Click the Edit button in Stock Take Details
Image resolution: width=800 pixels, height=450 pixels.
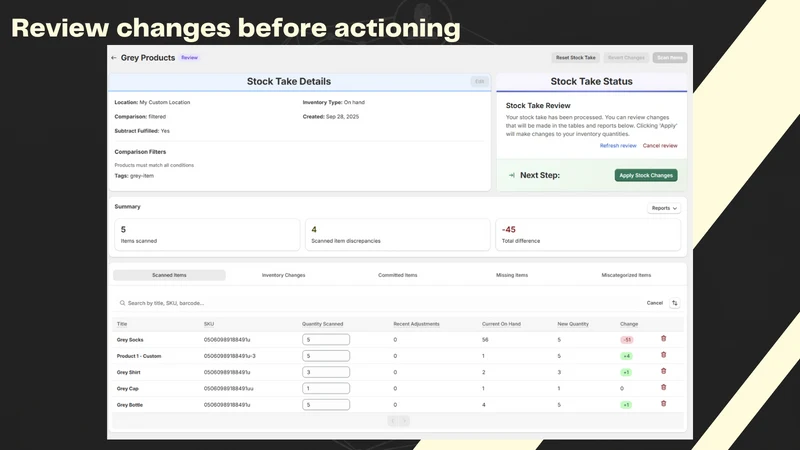pos(479,82)
